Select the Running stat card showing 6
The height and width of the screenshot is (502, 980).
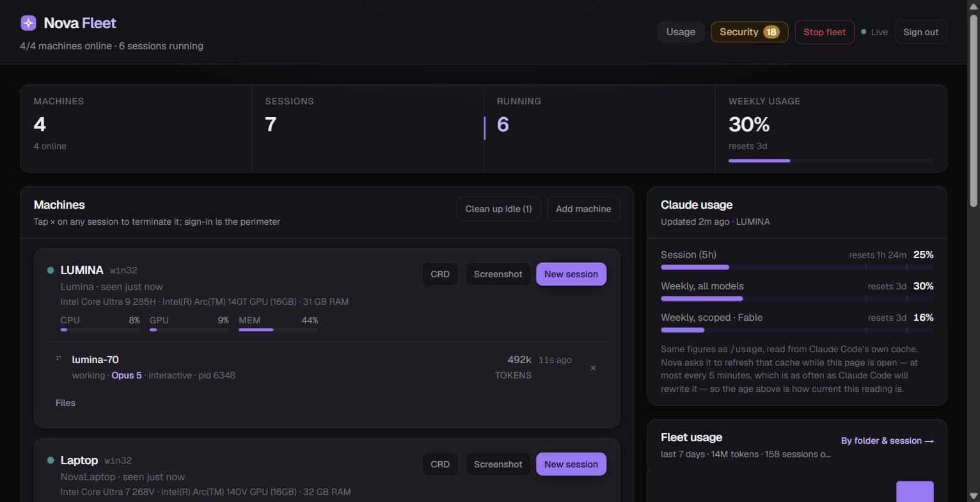click(x=599, y=129)
